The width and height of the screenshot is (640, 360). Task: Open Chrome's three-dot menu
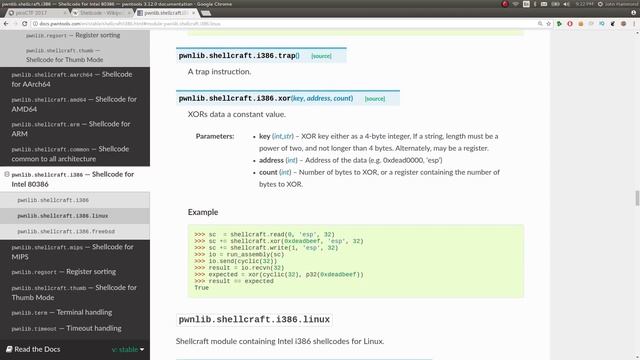(634, 24)
